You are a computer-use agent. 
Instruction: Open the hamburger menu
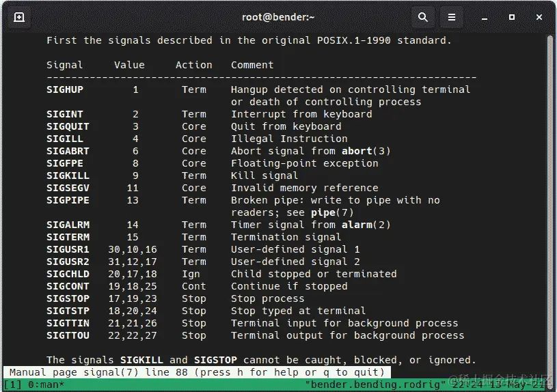pos(452,17)
